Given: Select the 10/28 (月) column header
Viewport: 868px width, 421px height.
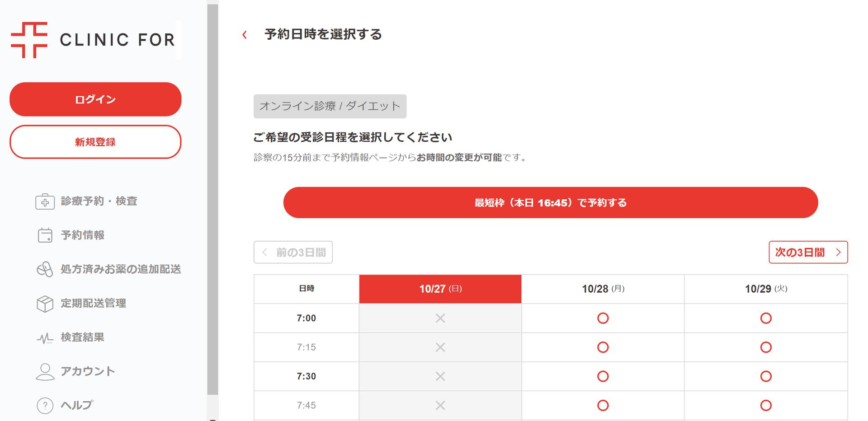Looking at the screenshot, I should click(x=603, y=289).
